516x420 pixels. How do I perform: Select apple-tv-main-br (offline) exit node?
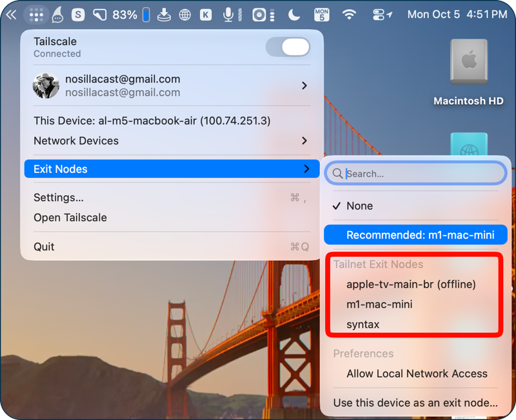pyautogui.click(x=415, y=285)
